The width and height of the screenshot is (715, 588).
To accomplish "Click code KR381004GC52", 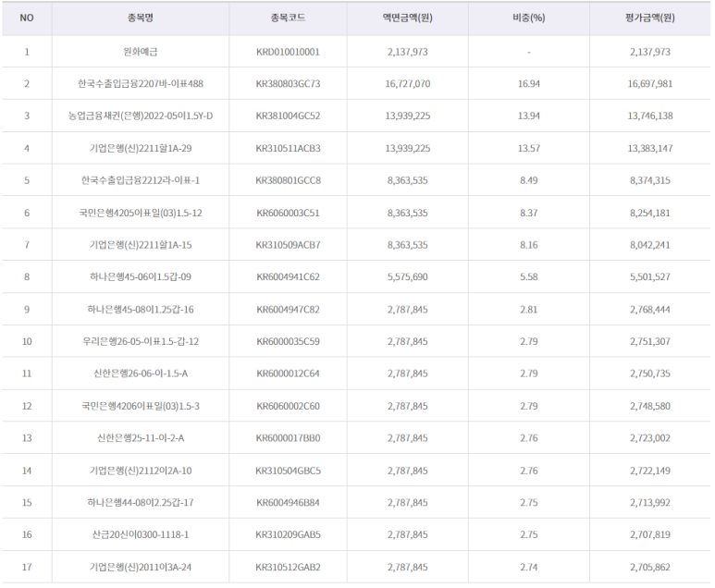I will point(288,116).
